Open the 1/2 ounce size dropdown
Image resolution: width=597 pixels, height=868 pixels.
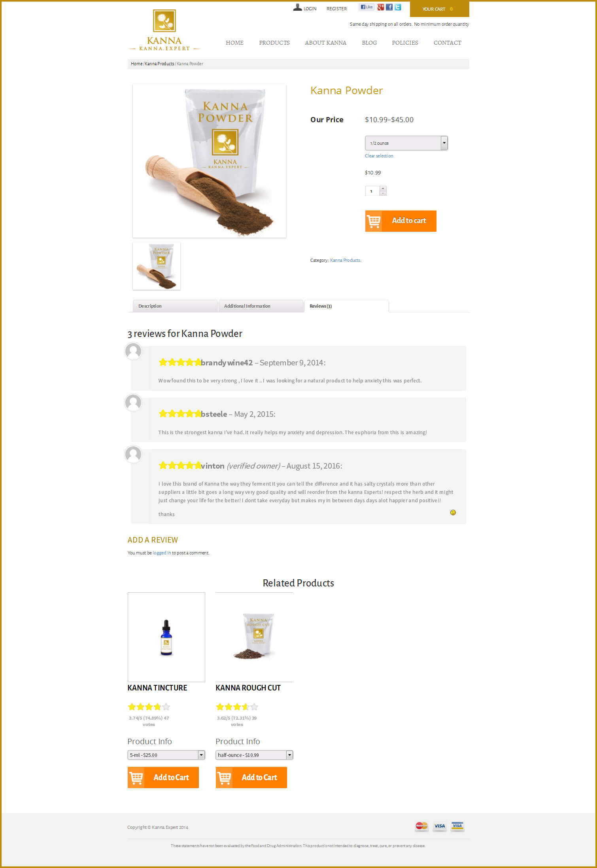[x=406, y=143]
